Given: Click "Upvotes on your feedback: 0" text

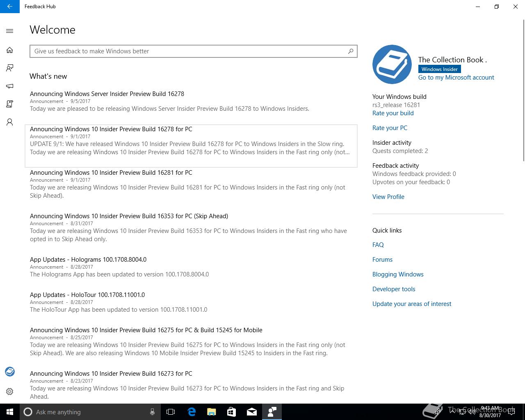Looking at the screenshot, I should (411, 182).
